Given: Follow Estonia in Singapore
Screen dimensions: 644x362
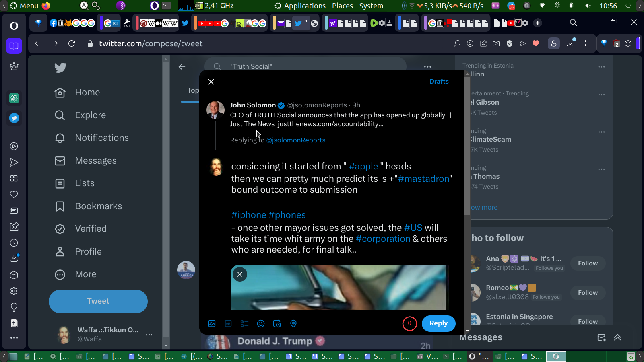Looking at the screenshot, I should point(588,321).
